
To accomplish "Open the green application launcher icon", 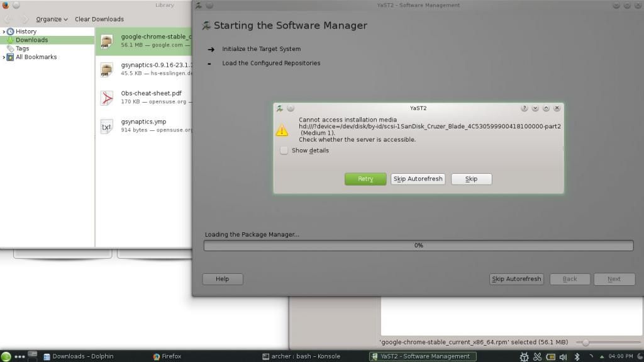I will (x=6, y=356).
